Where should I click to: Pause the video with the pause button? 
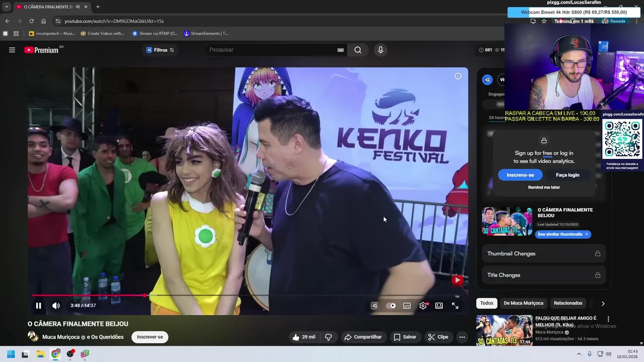tap(38, 306)
